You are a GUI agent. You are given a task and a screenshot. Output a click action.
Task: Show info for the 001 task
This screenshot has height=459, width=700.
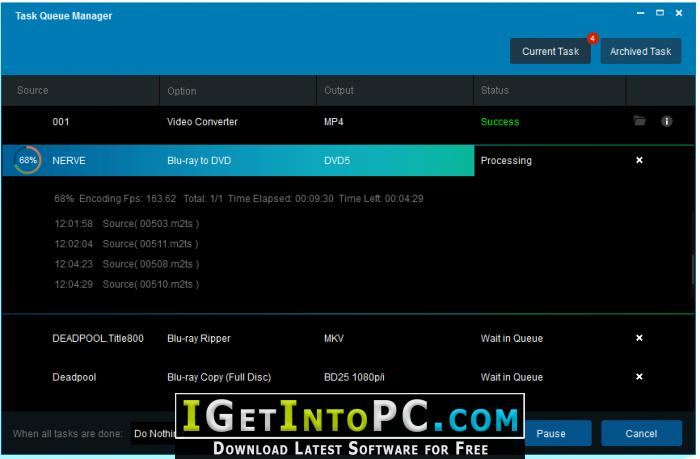(667, 121)
